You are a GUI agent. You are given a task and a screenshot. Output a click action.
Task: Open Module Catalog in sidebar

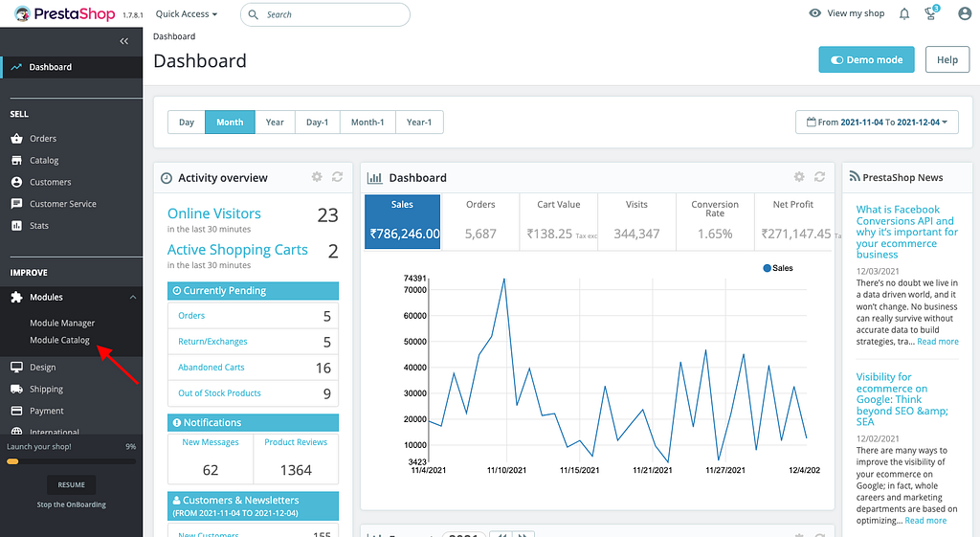[x=60, y=340]
